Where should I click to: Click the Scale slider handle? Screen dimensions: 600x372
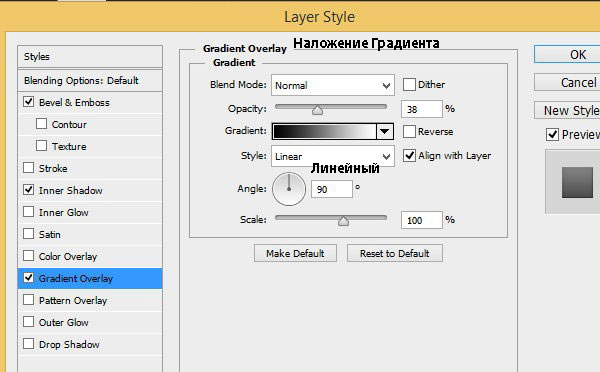[343, 221]
